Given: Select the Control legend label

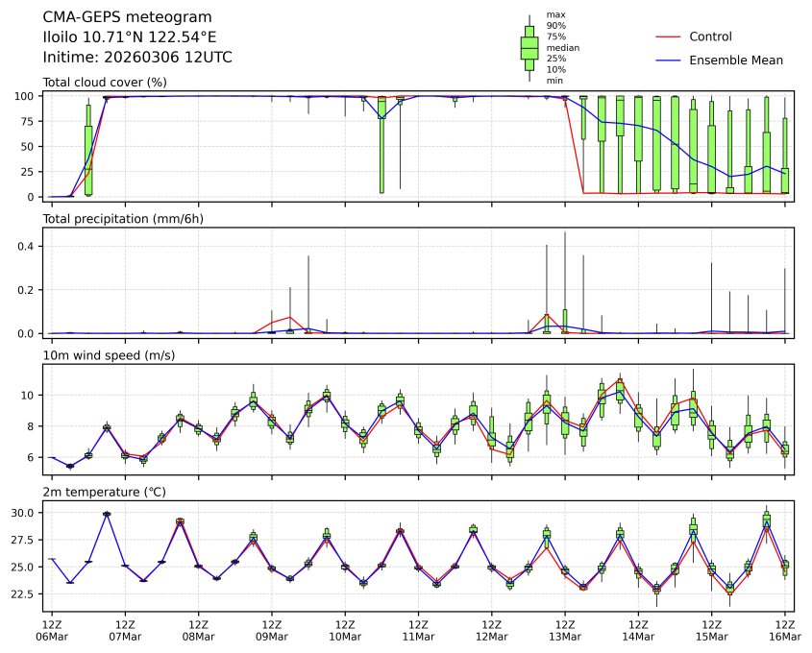Looking at the screenshot, I should click(x=710, y=36).
